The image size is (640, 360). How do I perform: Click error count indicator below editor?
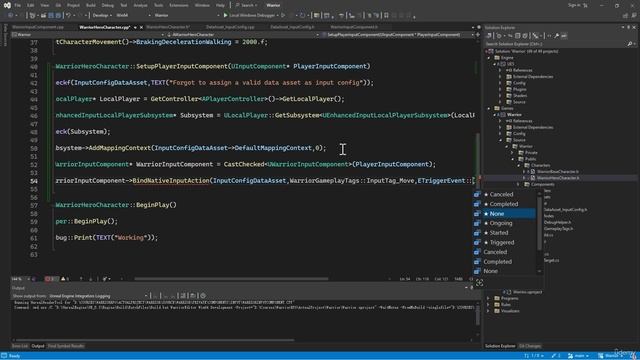[x=51, y=279]
